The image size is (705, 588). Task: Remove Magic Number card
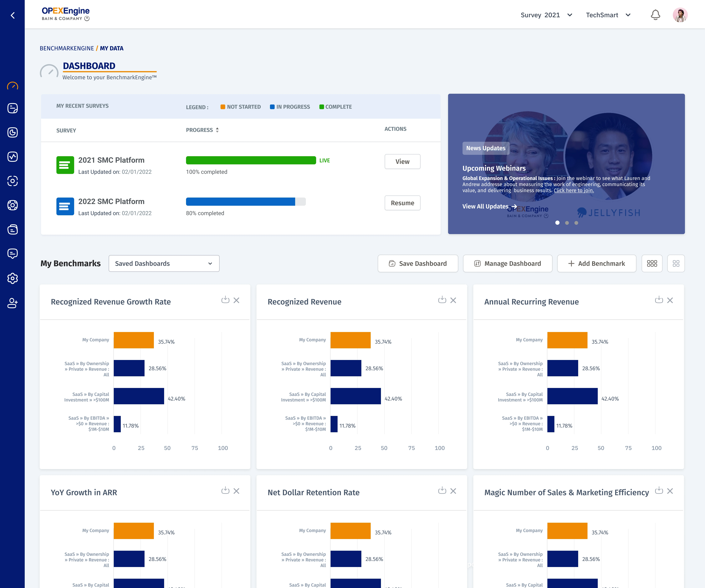(670, 491)
